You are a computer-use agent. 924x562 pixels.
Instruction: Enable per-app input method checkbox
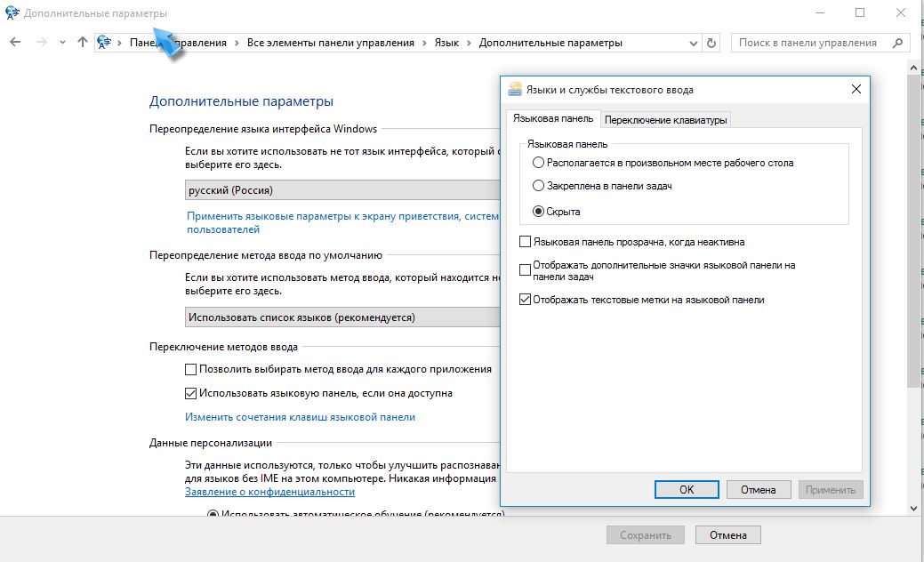(338, 369)
